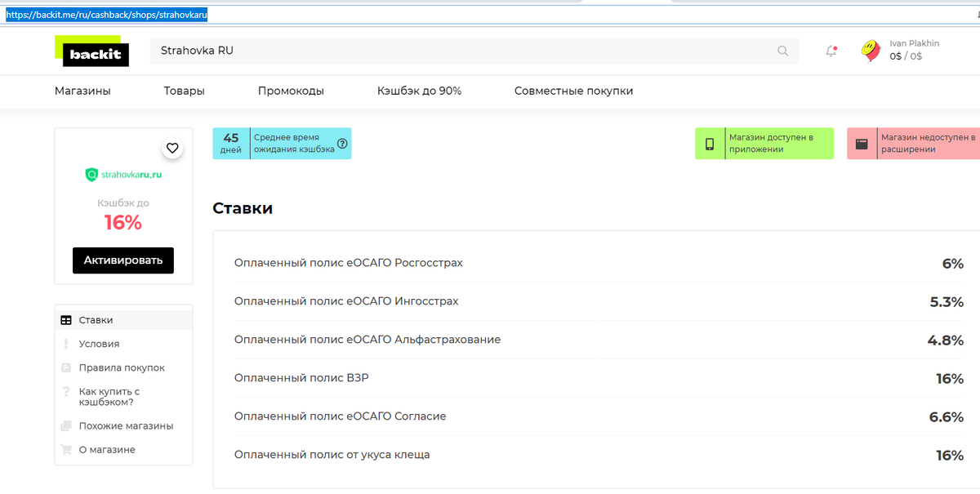
Task: Click the Правила покупок icon
Action: [66, 368]
